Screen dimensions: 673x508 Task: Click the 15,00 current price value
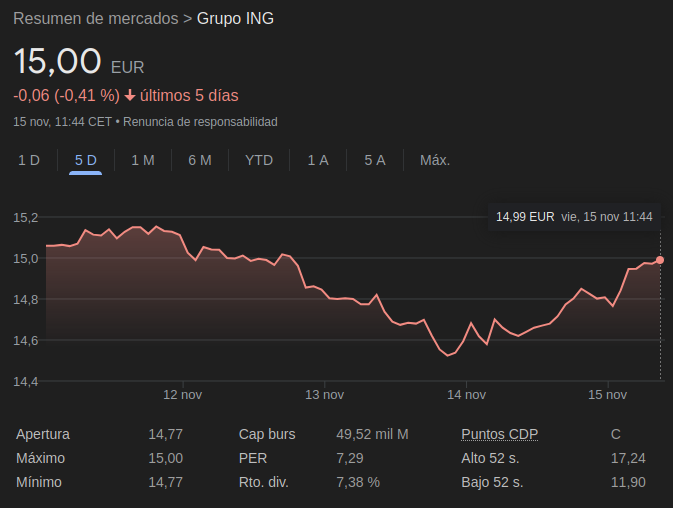[x=58, y=61]
